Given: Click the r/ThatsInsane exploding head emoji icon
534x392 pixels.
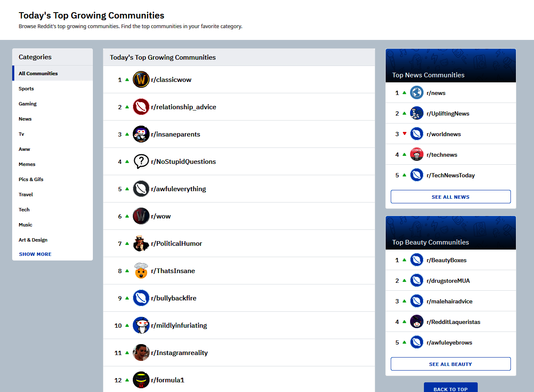Looking at the screenshot, I should (x=141, y=271).
